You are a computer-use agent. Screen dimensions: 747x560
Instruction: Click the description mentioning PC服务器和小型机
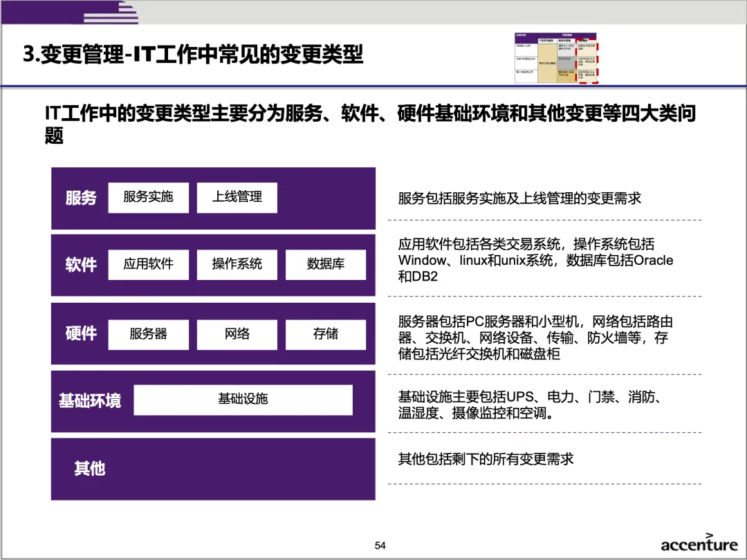coord(535,337)
